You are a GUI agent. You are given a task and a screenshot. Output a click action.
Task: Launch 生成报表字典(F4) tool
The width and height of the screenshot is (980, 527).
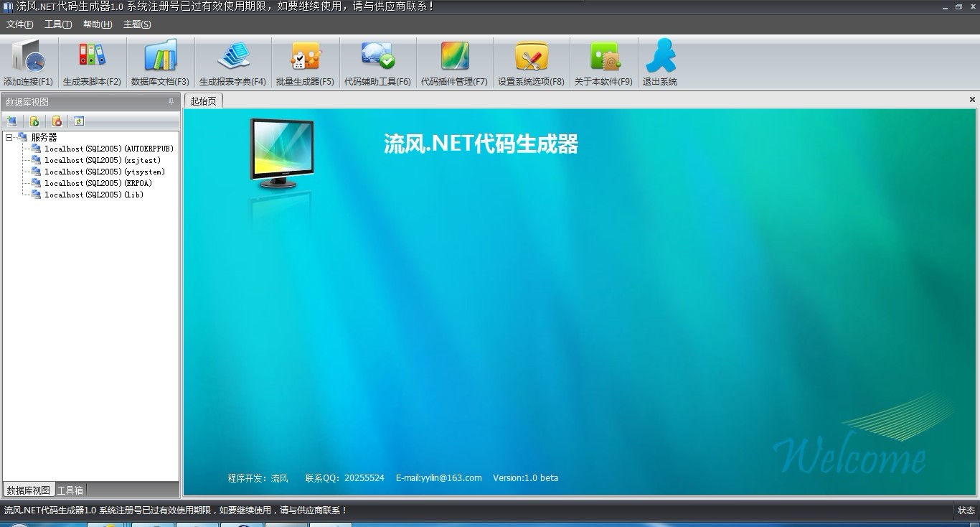coord(232,57)
